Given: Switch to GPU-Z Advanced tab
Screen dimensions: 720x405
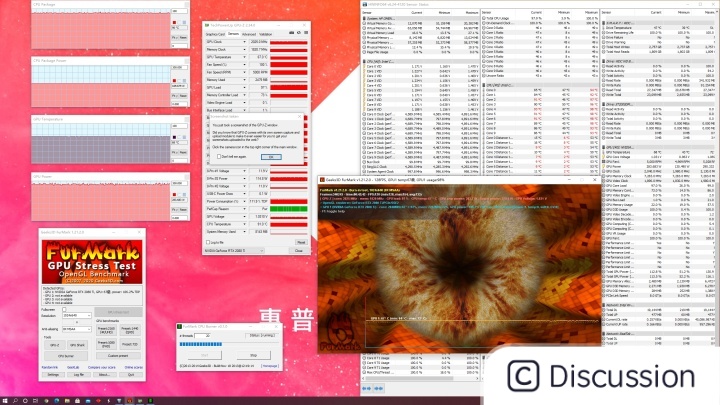Looking at the screenshot, I should 248,34.
